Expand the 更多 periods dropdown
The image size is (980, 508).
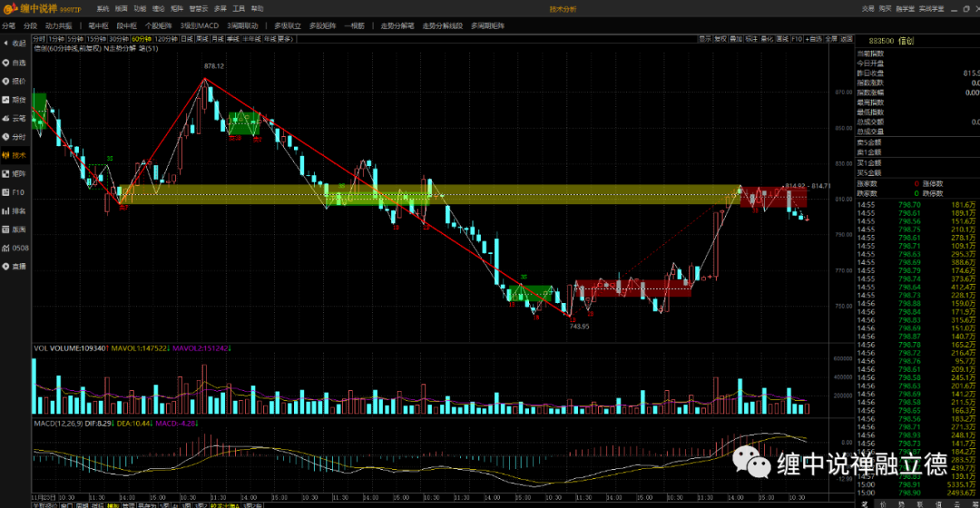(x=286, y=39)
